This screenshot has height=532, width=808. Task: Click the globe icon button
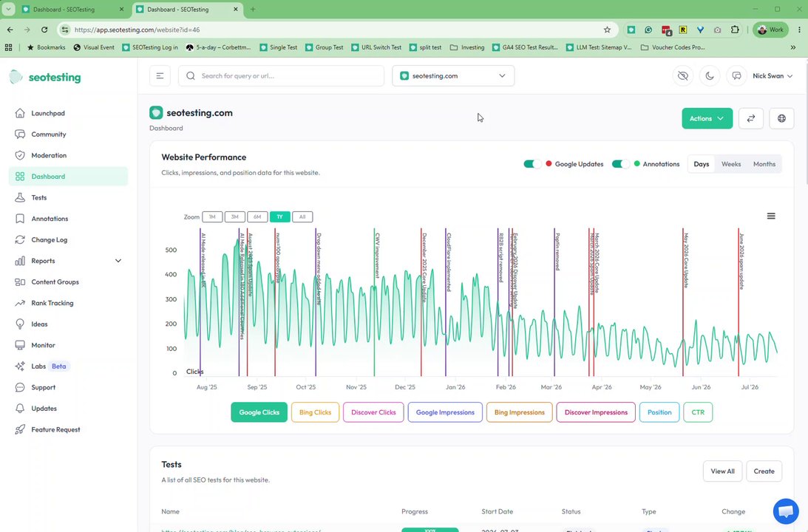click(x=781, y=118)
